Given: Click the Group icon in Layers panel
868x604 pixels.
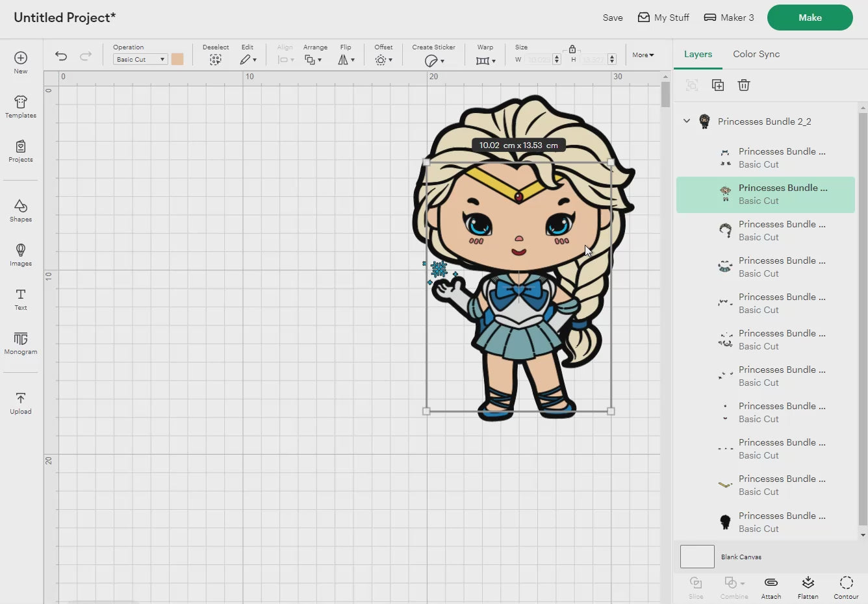Looking at the screenshot, I should (692, 85).
